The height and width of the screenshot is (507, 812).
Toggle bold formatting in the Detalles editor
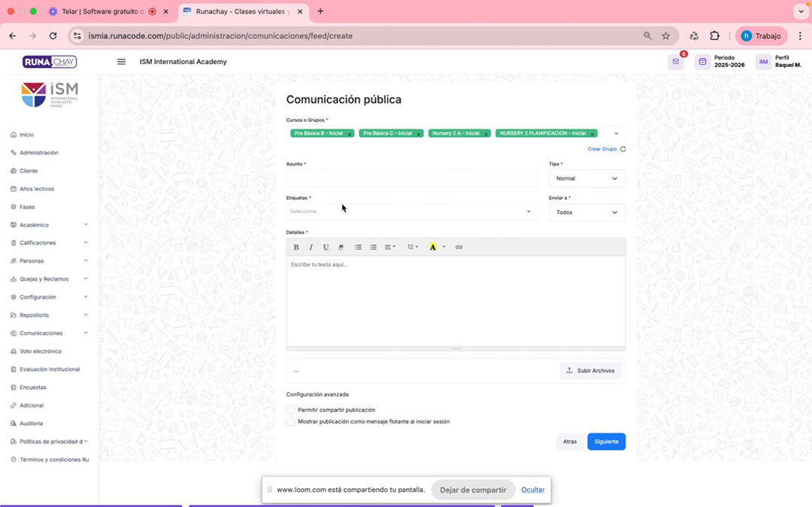[x=296, y=247]
